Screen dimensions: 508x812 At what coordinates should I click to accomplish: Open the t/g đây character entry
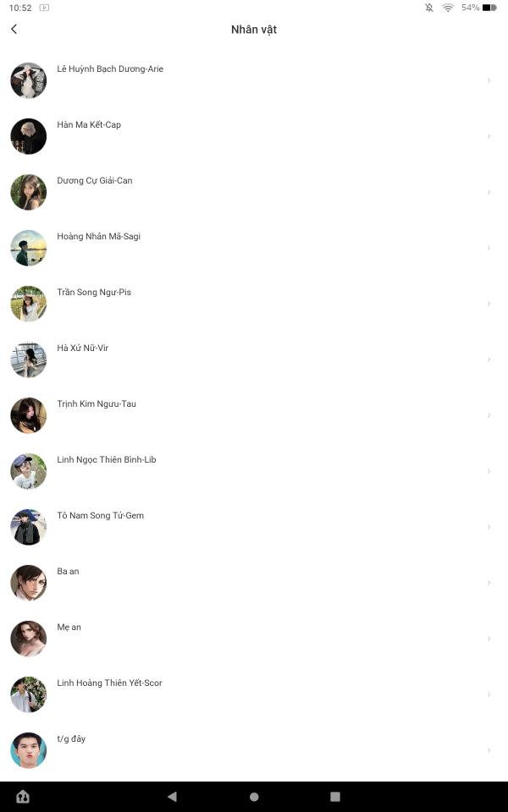point(254,750)
